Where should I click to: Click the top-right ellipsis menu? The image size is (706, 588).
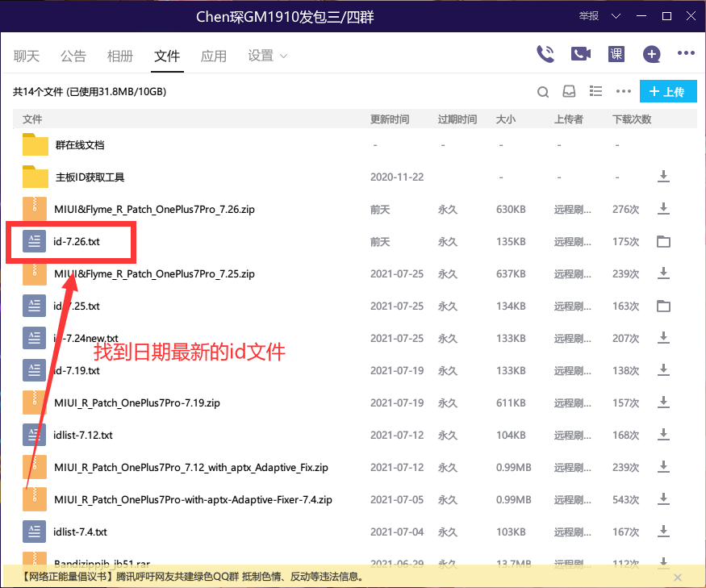point(686,54)
